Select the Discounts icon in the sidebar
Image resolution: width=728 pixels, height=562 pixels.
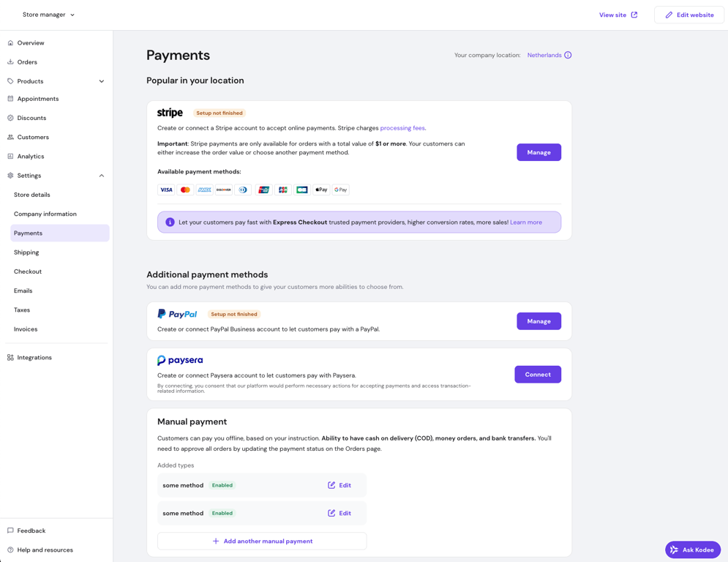point(11,118)
